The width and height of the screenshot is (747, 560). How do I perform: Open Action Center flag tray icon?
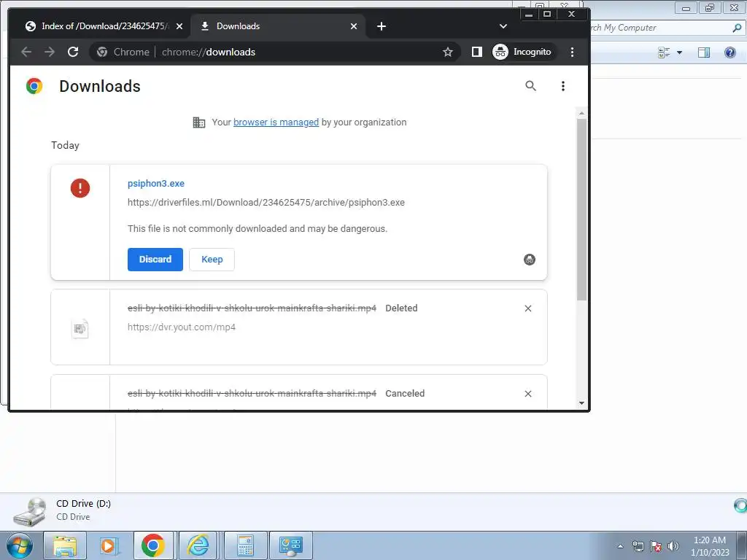656,546
